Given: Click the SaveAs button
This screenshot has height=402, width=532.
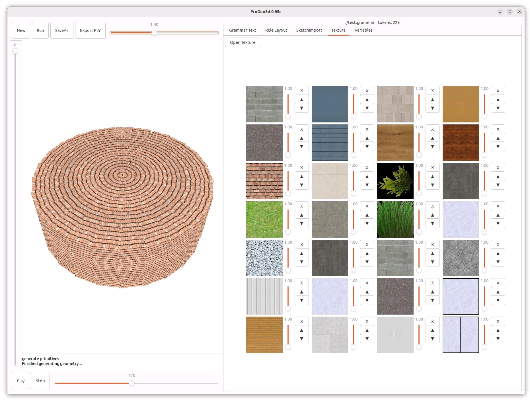Looking at the screenshot, I should (x=62, y=30).
